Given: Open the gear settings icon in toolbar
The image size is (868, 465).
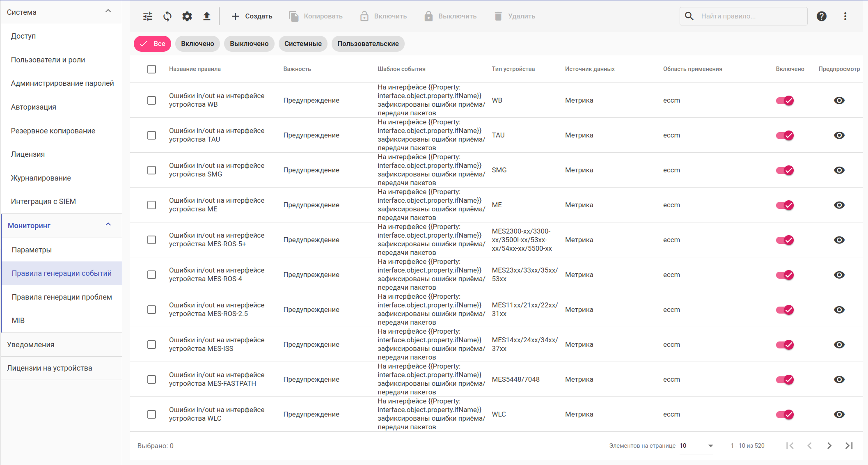Looking at the screenshot, I should click(x=187, y=16).
